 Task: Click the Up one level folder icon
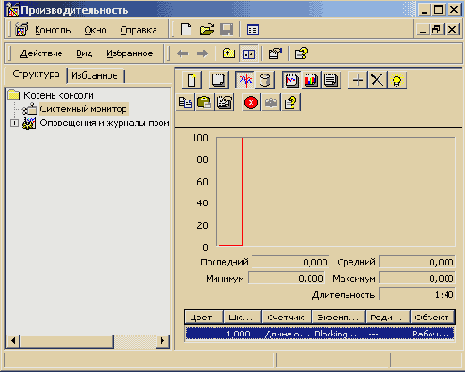point(229,53)
